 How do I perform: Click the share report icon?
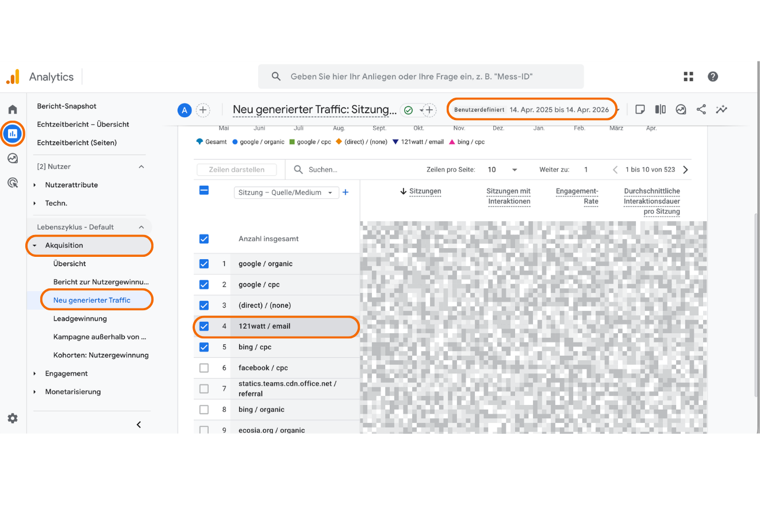tap(701, 109)
